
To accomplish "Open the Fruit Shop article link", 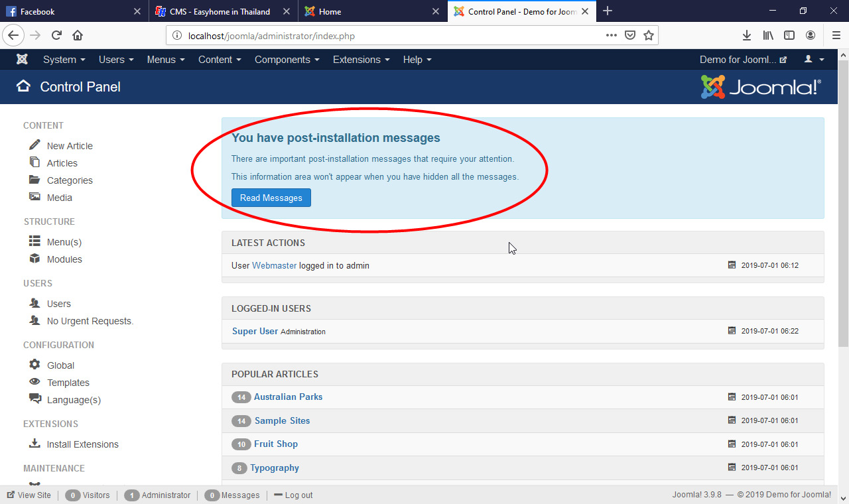I will (x=275, y=444).
